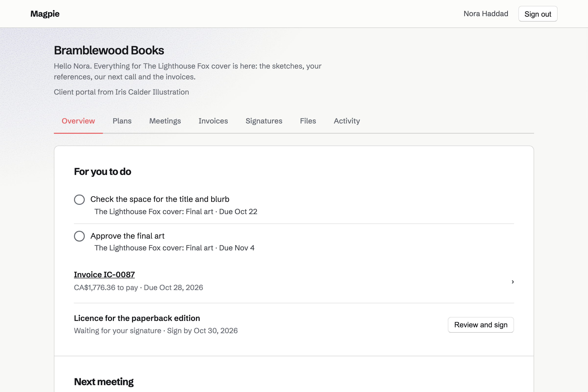Click the Nora Haddad user name
This screenshot has width=588, height=392.
point(486,14)
